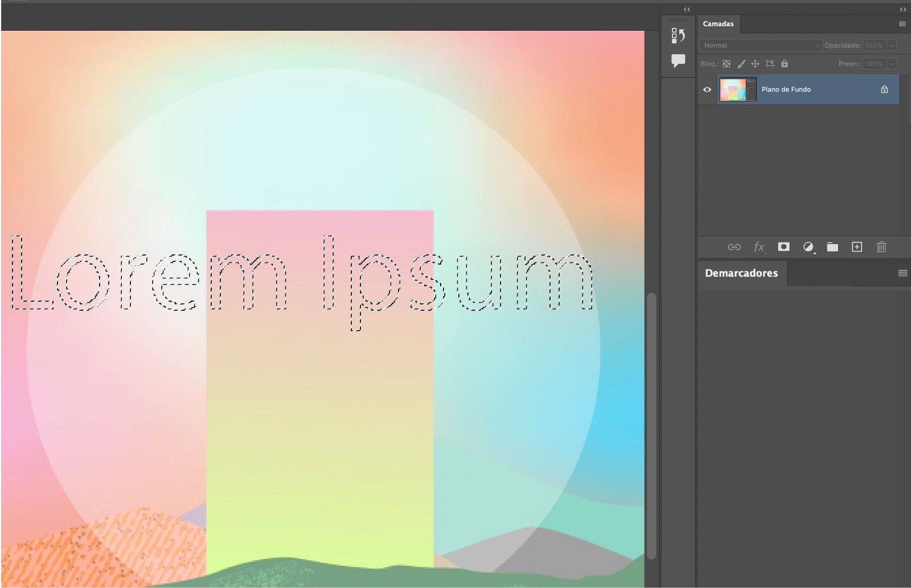Open the Create adjustment layer icon

click(809, 247)
